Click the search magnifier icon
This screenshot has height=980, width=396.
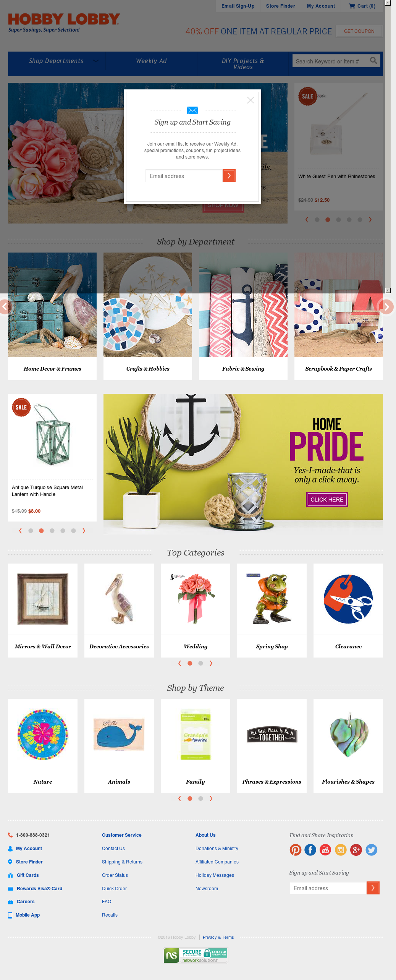(373, 61)
